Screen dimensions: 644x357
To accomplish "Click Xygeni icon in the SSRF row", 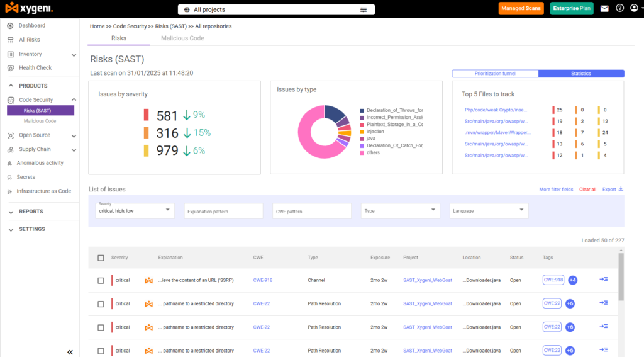I will click(148, 281).
